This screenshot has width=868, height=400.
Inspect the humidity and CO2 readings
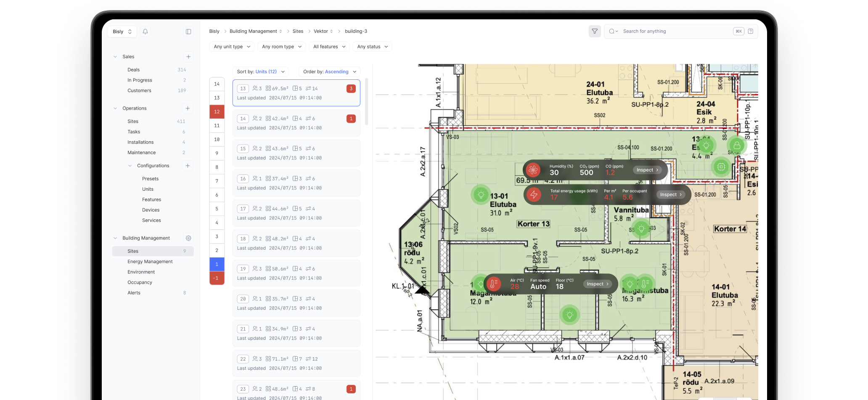[647, 170]
